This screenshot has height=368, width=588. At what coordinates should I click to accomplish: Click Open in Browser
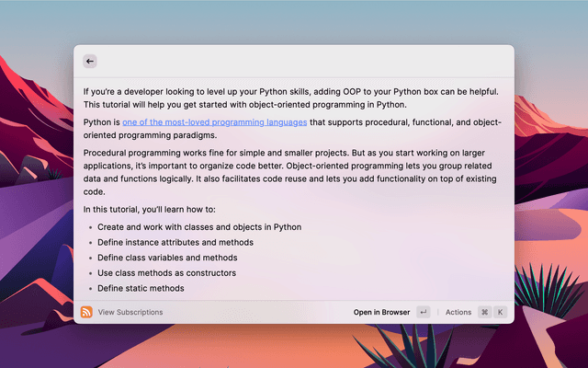point(381,312)
